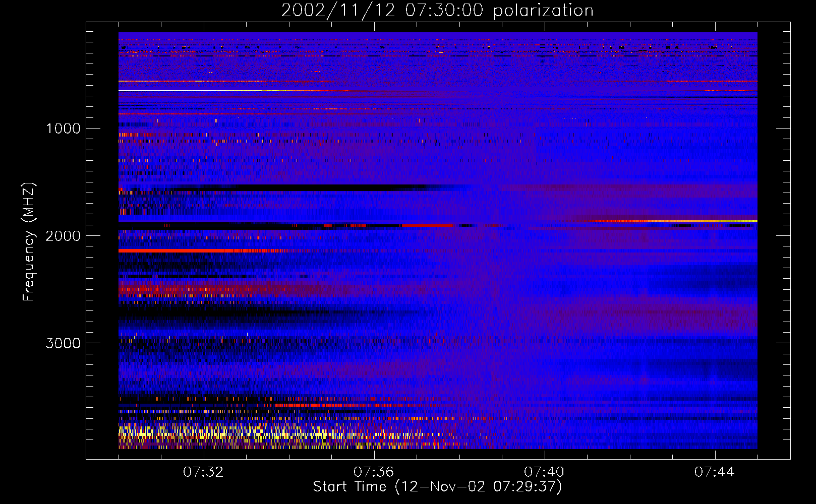Click the plot title '2002/11/12 07:30:00 polarization'
This screenshot has height=504, width=816.
tap(437, 10)
